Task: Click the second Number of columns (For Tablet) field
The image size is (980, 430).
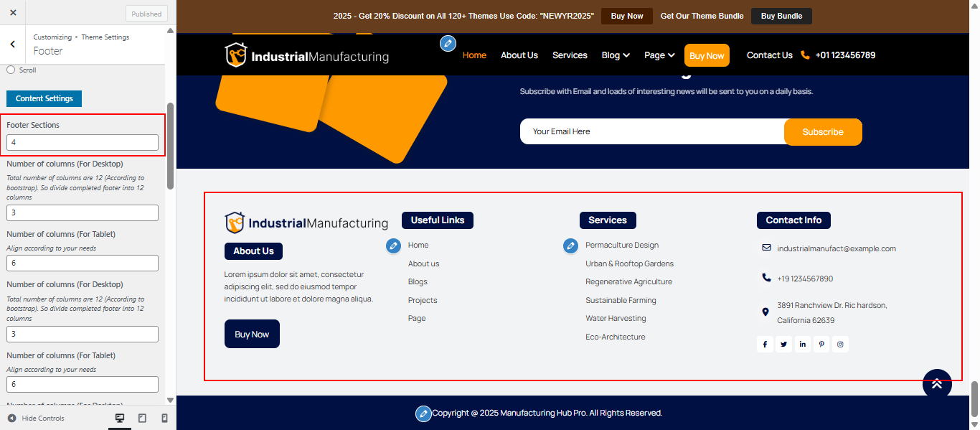Action: coord(83,385)
